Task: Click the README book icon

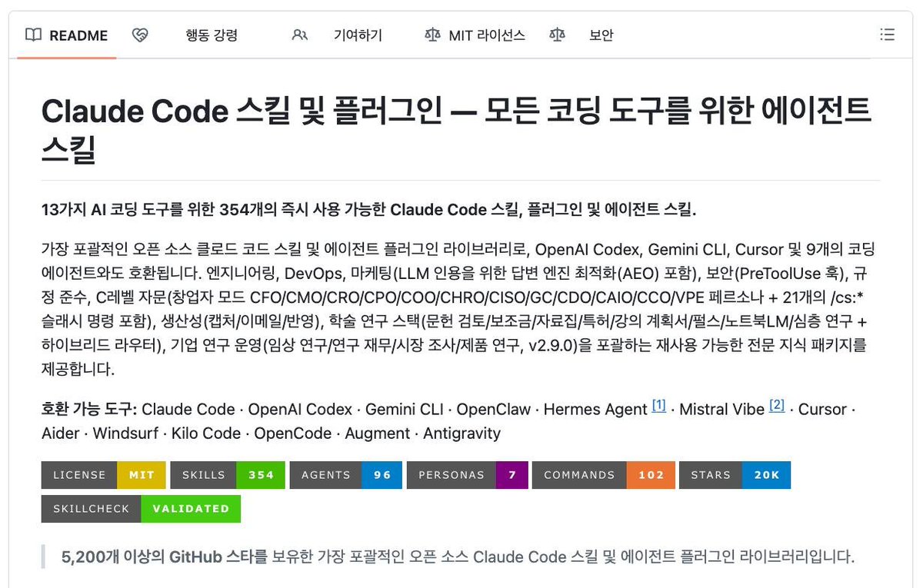Action: point(33,35)
